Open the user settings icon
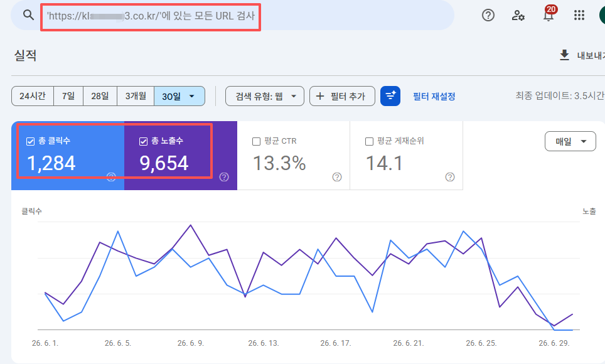605x364 pixels. pos(518,15)
